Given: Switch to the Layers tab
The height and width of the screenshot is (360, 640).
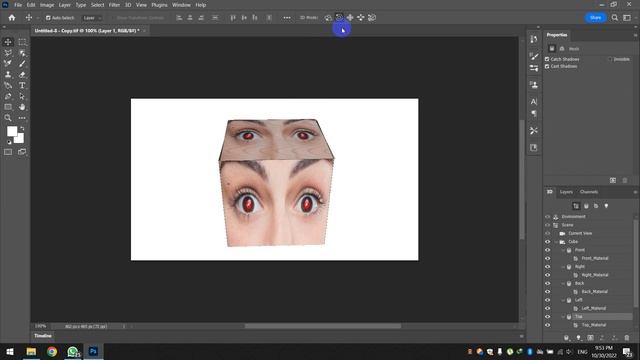Looking at the screenshot, I should [x=566, y=192].
